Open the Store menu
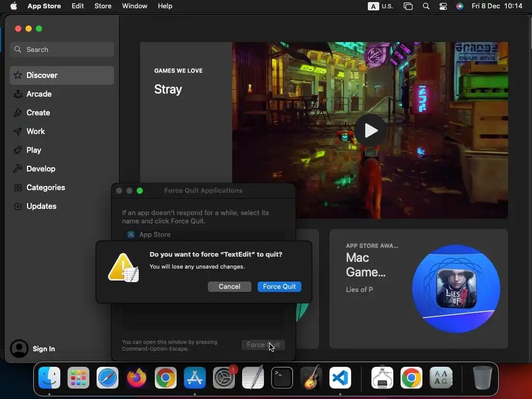Screen dimensions: 532x399 [103, 6]
